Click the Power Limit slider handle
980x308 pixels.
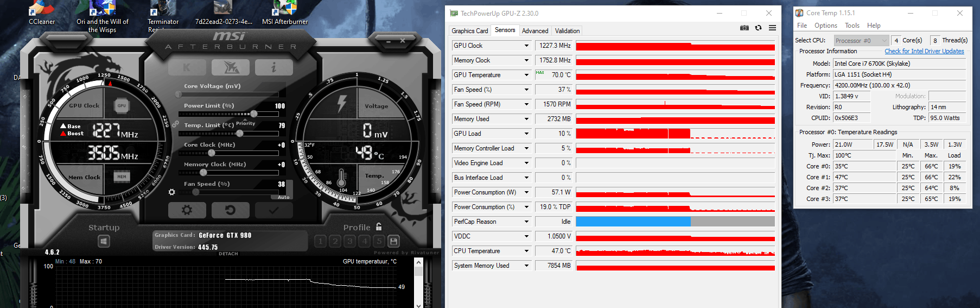pyautogui.click(x=254, y=114)
